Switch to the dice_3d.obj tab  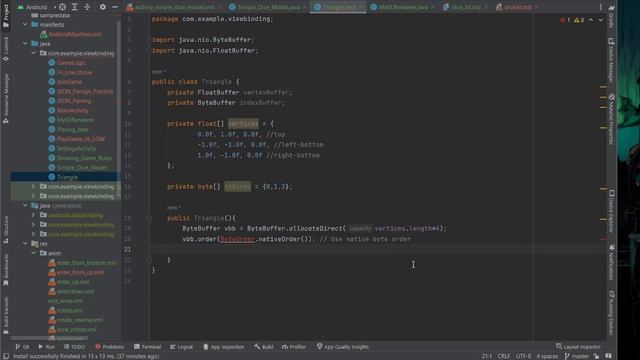point(465,7)
